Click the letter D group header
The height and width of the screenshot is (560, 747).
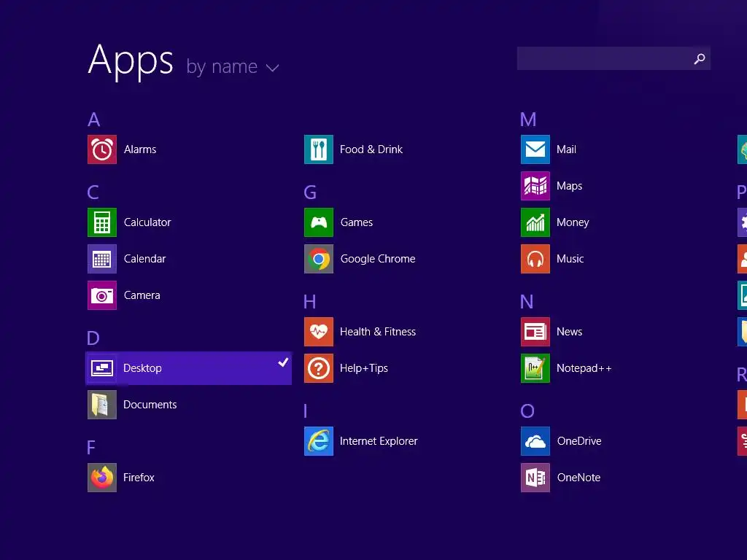click(93, 338)
